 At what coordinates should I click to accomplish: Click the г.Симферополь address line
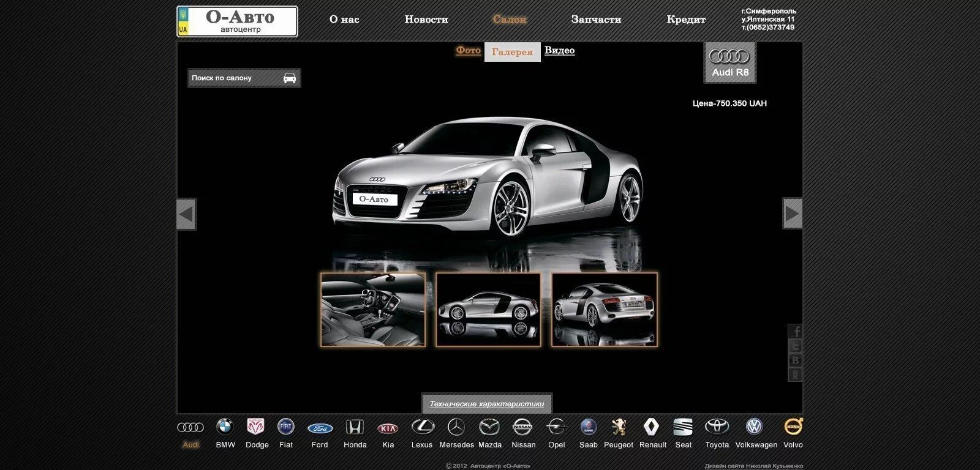pyautogui.click(x=769, y=11)
